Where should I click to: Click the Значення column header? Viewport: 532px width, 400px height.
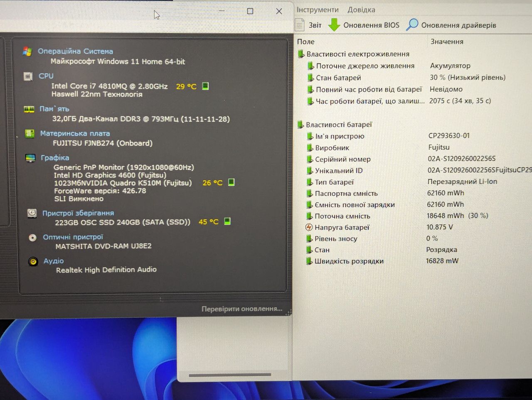point(447,42)
